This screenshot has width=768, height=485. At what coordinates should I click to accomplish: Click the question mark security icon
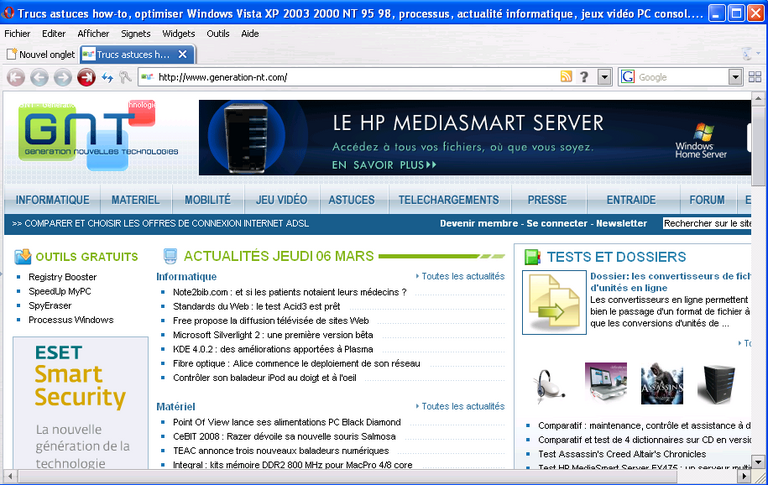584,77
